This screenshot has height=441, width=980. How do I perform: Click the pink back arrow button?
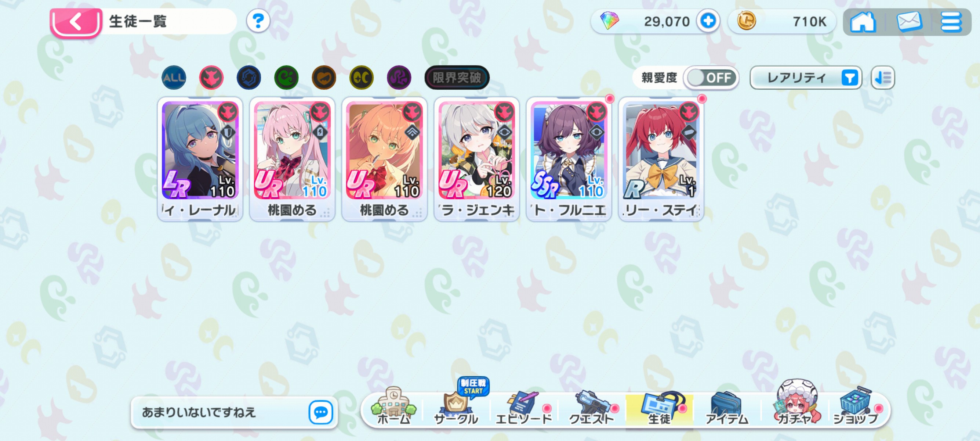[76, 22]
